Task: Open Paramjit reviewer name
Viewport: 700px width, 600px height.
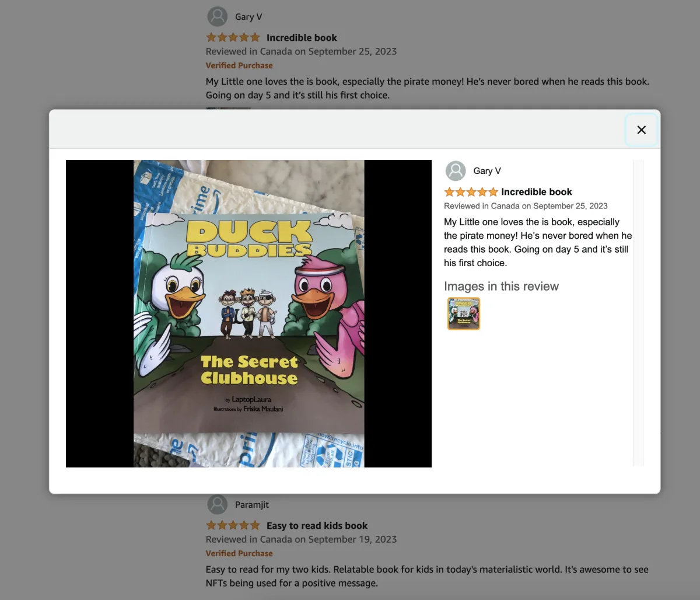Action: [x=252, y=505]
